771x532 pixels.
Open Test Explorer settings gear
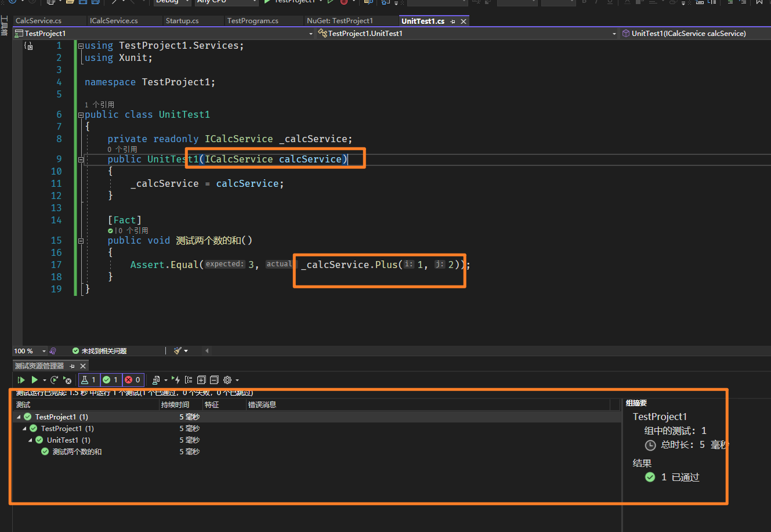point(227,380)
